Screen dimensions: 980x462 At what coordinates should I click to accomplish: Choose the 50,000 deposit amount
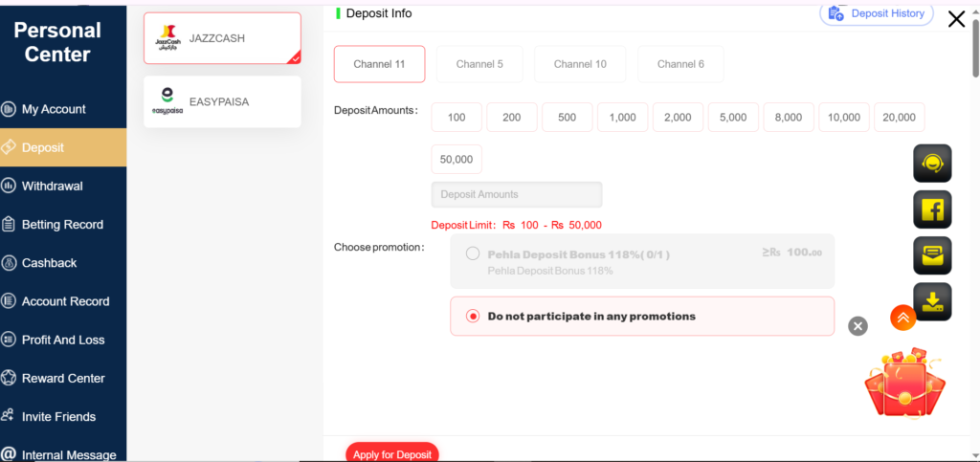pyautogui.click(x=457, y=159)
